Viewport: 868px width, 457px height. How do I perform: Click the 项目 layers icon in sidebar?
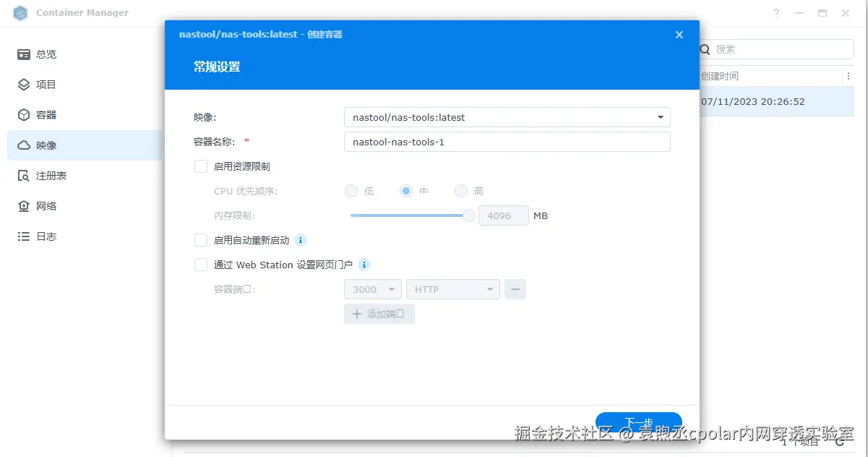coord(24,85)
